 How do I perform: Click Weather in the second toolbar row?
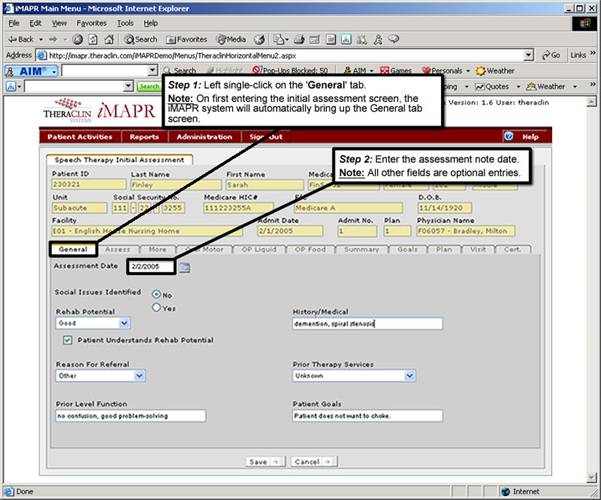(x=545, y=87)
